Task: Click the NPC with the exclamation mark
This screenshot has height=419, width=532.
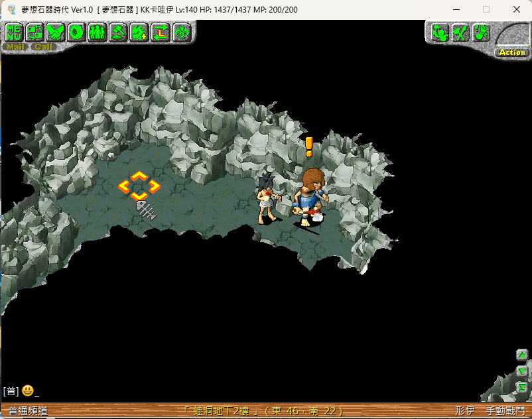Action: click(x=310, y=196)
